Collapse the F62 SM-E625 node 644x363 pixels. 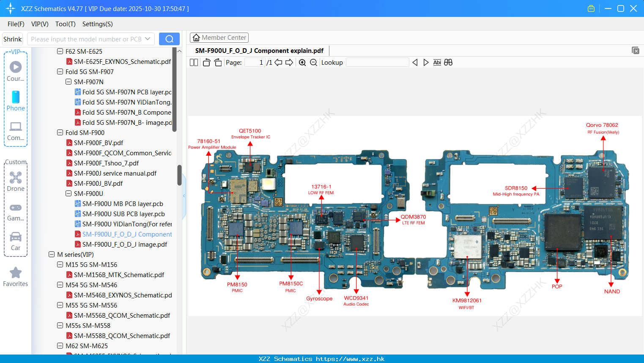pyautogui.click(x=60, y=52)
